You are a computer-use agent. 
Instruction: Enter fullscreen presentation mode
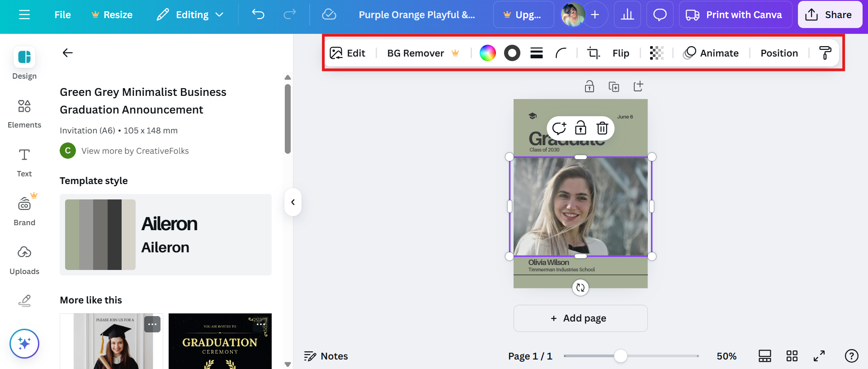coord(819,356)
